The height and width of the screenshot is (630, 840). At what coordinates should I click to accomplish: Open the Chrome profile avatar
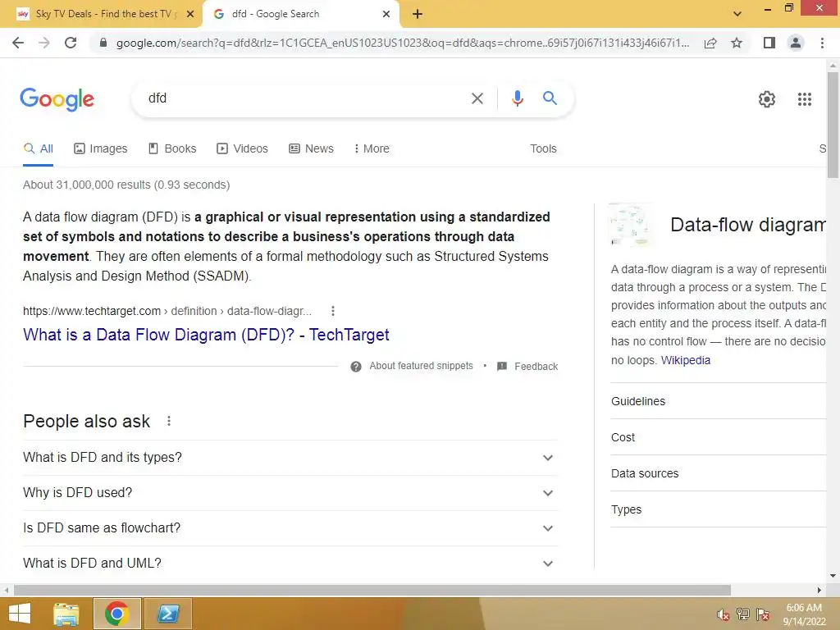(796, 43)
